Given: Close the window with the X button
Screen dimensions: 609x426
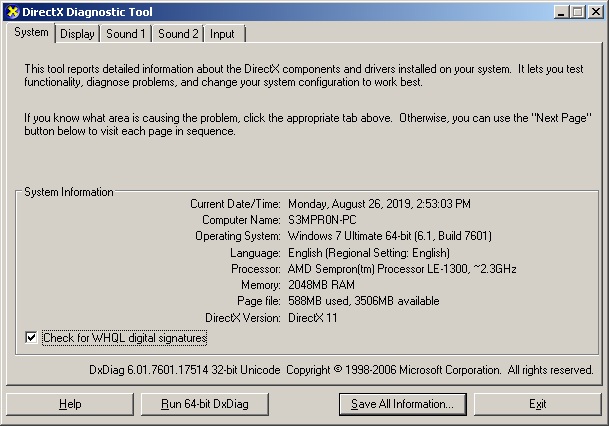Looking at the screenshot, I should (x=595, y=12).
